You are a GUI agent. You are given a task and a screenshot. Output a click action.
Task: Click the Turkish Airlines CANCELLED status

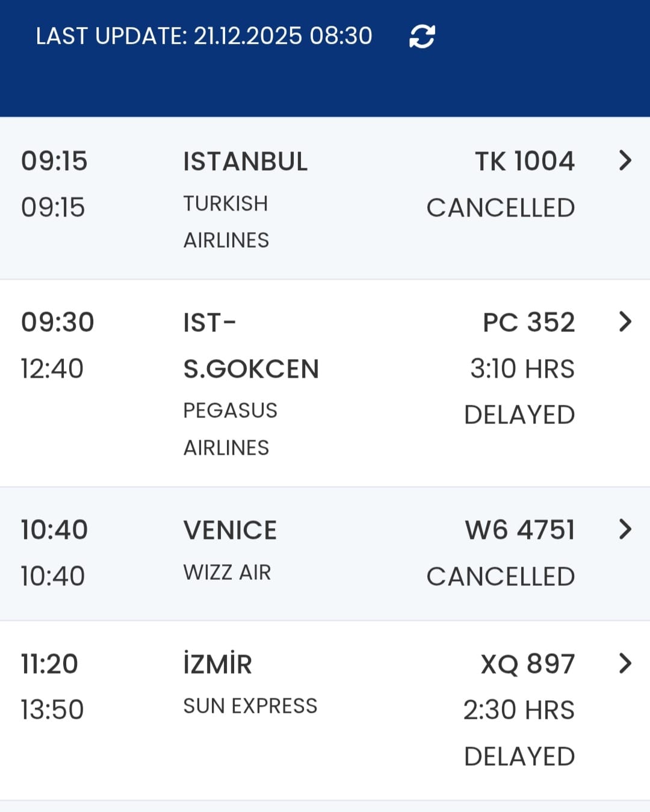[x=501, y=208]
